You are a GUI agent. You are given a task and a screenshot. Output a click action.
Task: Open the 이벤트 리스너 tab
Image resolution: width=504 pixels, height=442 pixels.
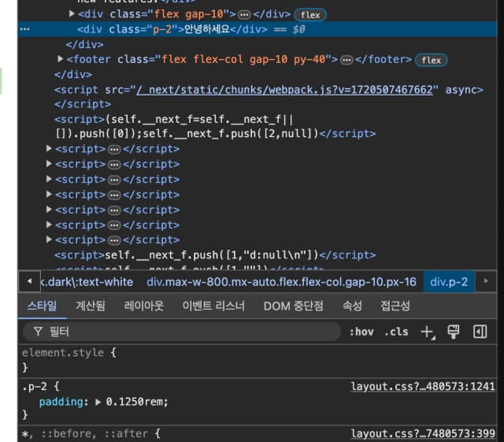[213, 306]
